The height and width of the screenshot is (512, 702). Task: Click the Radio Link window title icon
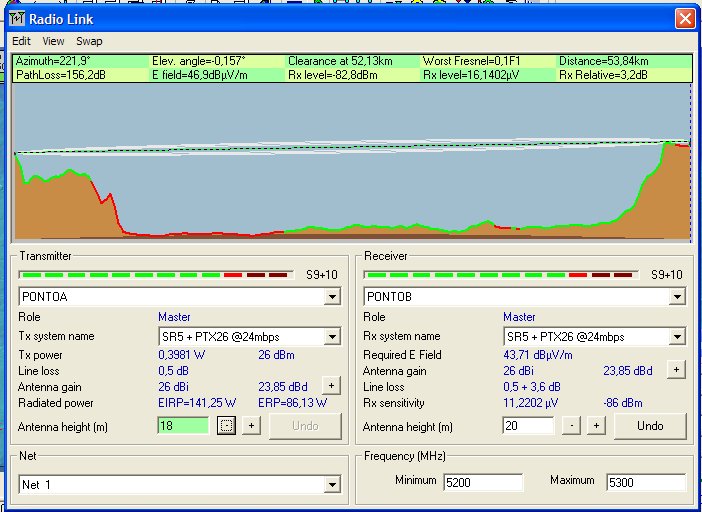point(17,19)
